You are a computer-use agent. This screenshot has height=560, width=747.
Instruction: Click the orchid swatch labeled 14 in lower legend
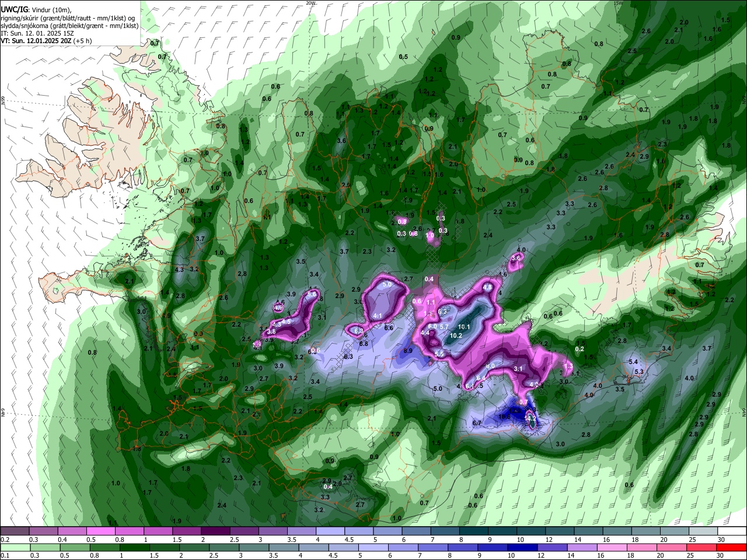point(582,547)
